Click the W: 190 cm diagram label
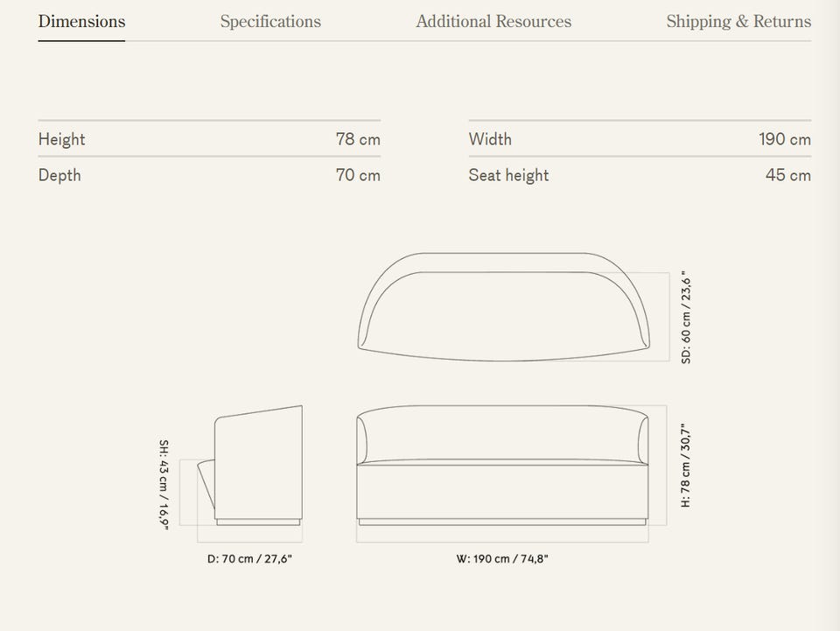 click(502, 558)
